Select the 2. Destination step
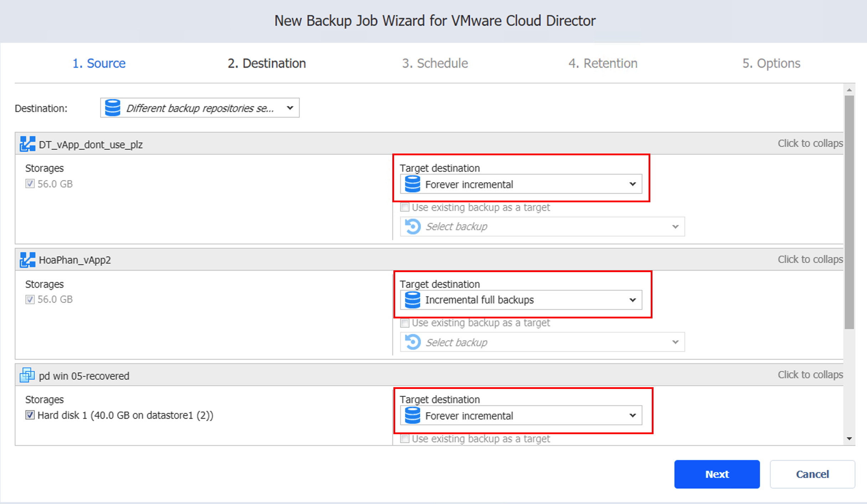The image size is (867, 504). tap(267, 63)
